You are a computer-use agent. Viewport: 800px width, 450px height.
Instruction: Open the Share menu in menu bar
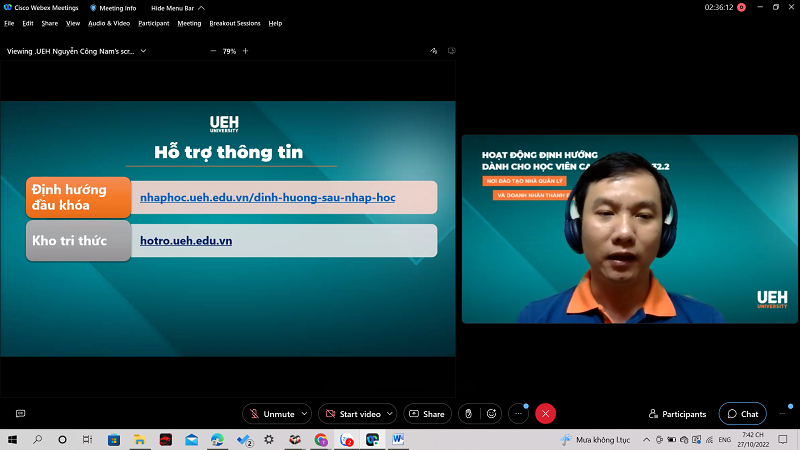pyautogui.click(x=49, y=23)
